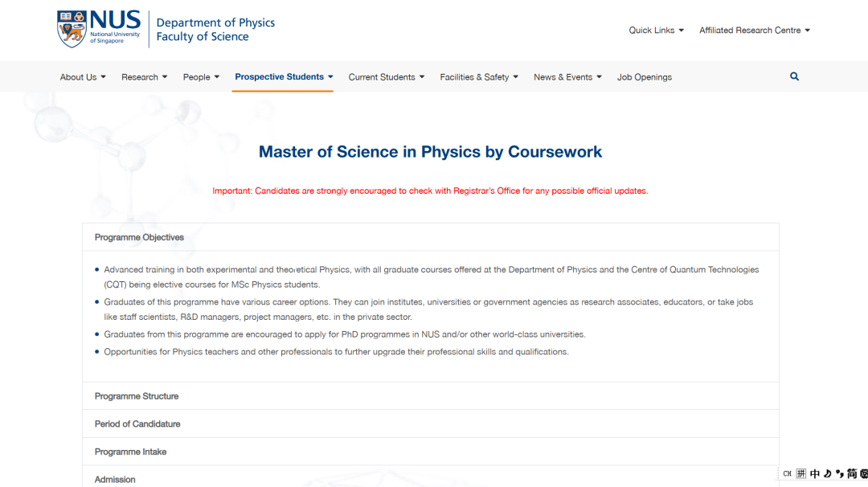Viewport: 868px width, 487px height.
Task: Click the Department of Physics title link
Action: click(x=215, y=23)
